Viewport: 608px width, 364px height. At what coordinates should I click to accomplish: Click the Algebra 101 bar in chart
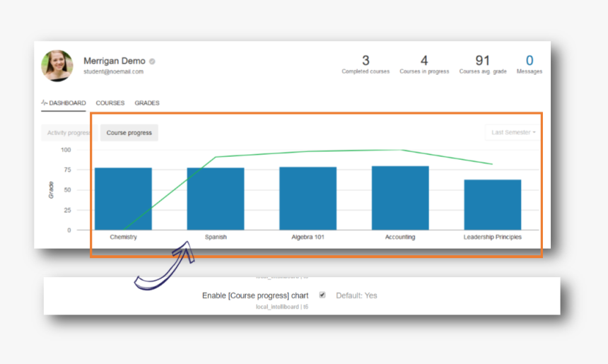[308, 199]
